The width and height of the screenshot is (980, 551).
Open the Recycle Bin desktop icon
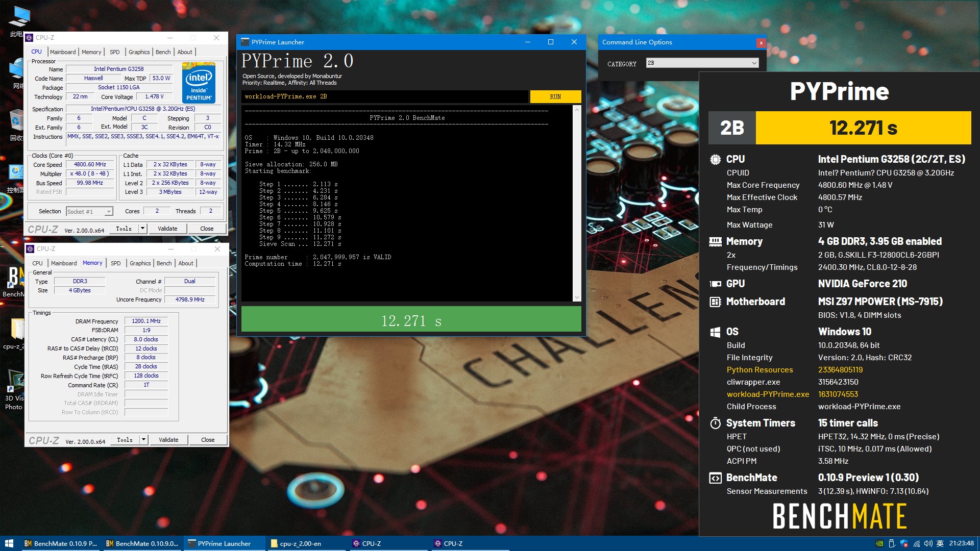(17, 126)
